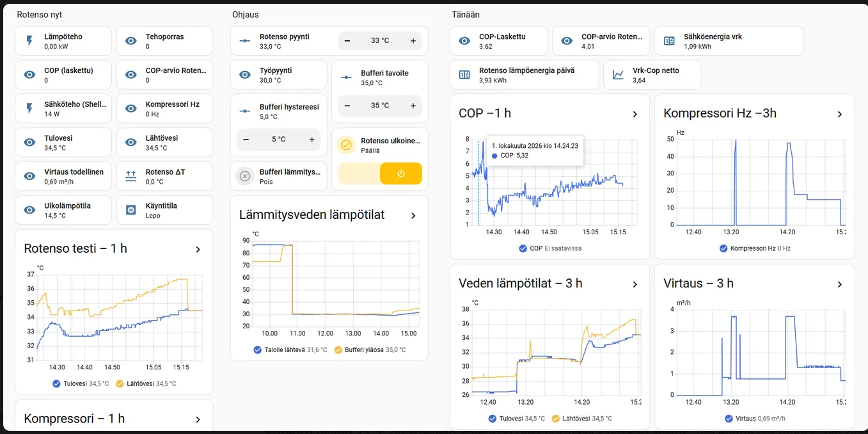Viewport: 868px width, 434px height.
Task: Click the Lähtövesi 34,5 °C sensor card
Action: (165, 143)
